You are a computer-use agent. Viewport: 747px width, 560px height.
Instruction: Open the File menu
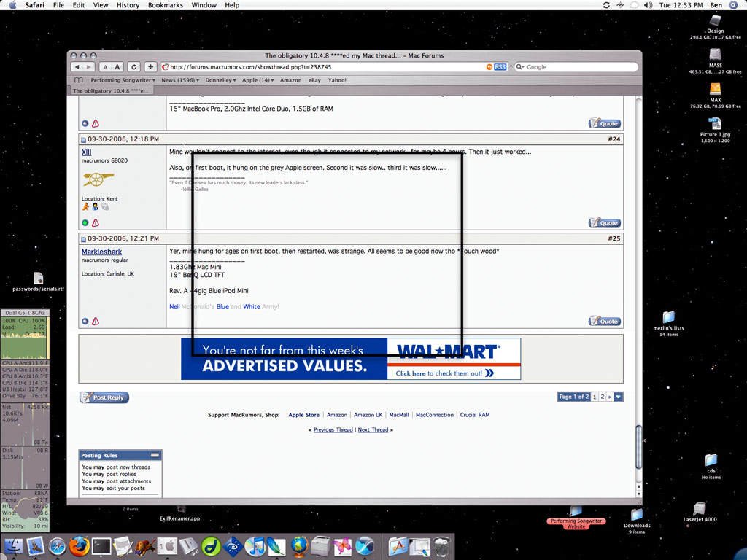[58, 5]
